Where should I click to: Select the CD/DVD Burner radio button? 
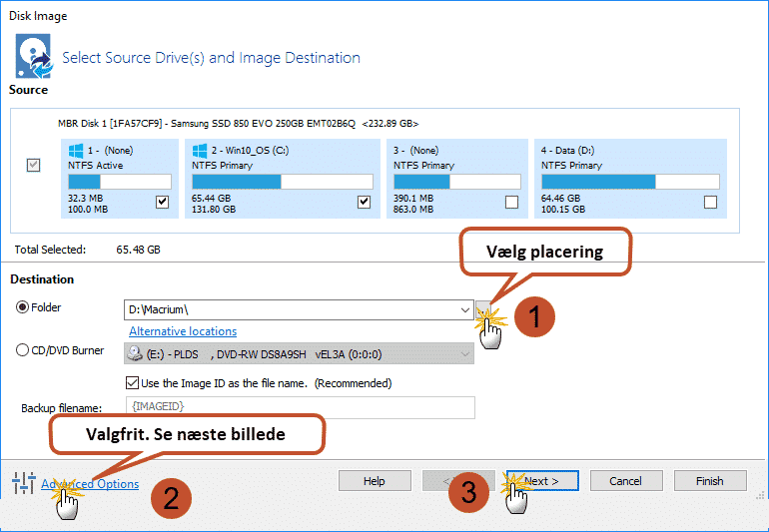pyautogui.click(x=23, y=350)
